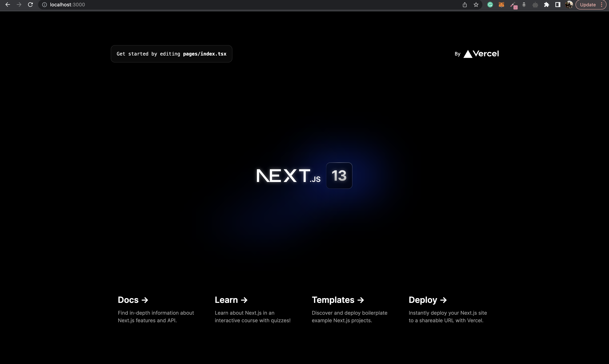The height and width of the screenshot is (364, 609).
Task: Click the Vercel triangle logo
Action: (468, 54)
